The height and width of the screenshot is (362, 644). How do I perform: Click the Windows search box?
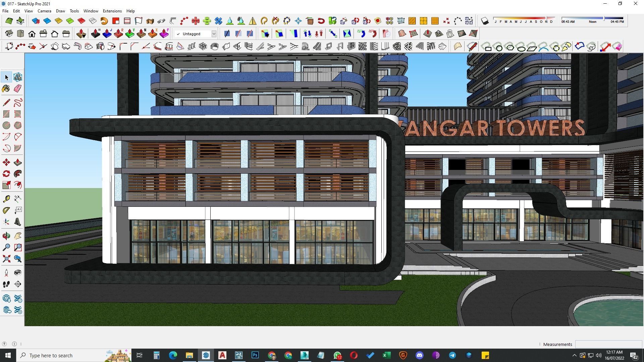click(x=74, y=355)
